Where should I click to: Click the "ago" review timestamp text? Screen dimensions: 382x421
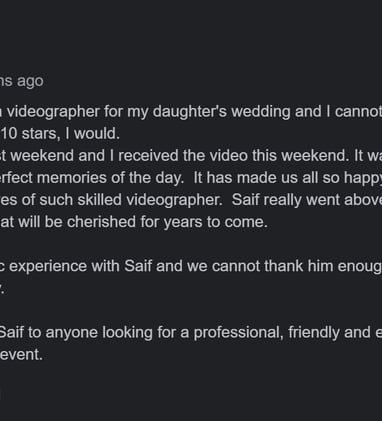pyautogui.click(x=30, y=82)
